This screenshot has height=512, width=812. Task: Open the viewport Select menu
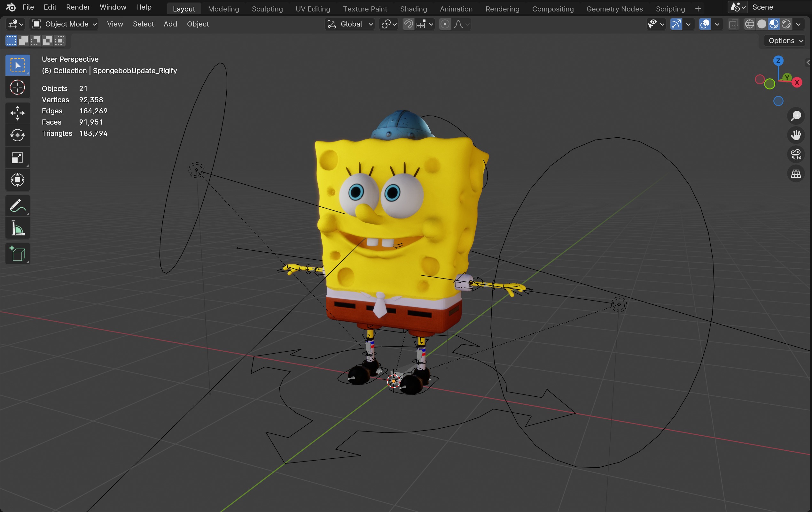143,24
